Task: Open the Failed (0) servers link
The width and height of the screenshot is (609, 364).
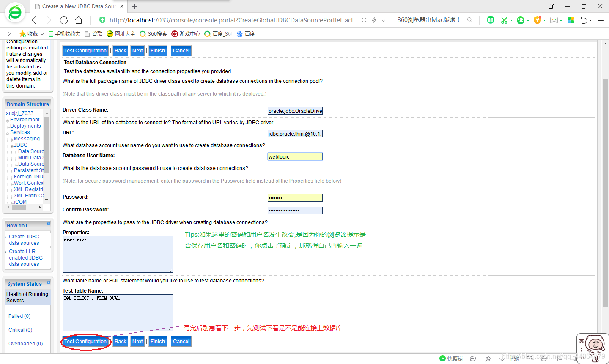Action: [x=19, y=316]
